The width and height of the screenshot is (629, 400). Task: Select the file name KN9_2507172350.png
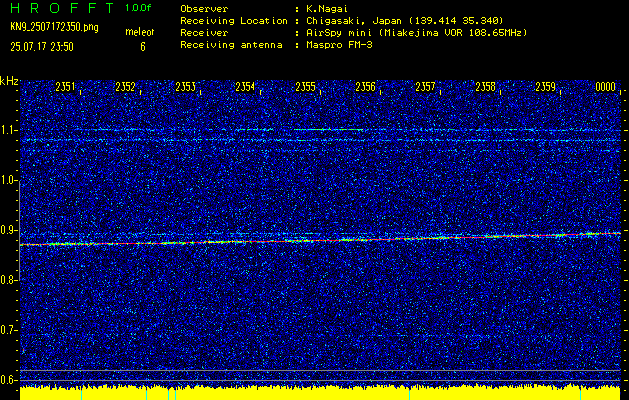click(54, 27)
